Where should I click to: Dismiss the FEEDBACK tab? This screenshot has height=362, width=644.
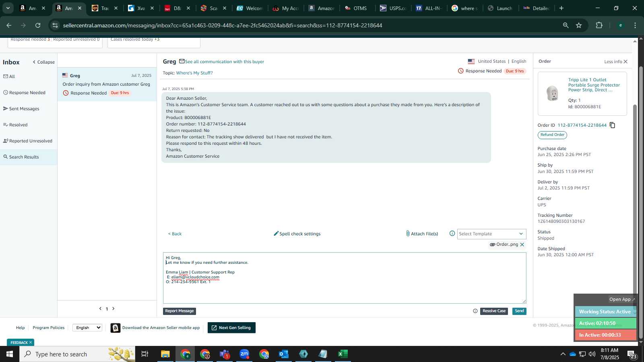tap(30, 342)
